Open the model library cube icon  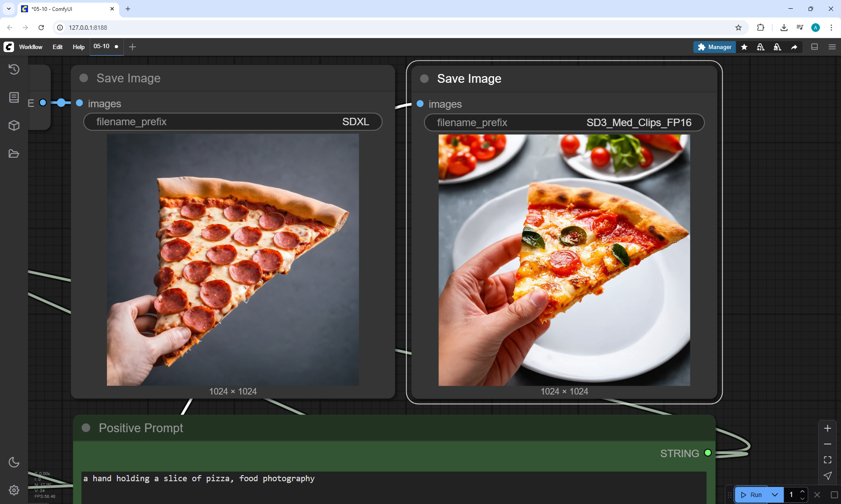point(14,126)
